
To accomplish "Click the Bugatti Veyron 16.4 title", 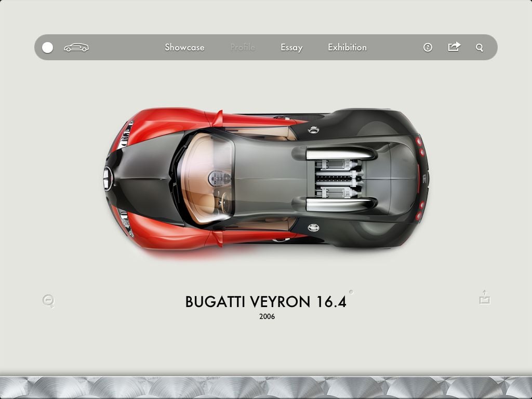I will tap(265, 302).
